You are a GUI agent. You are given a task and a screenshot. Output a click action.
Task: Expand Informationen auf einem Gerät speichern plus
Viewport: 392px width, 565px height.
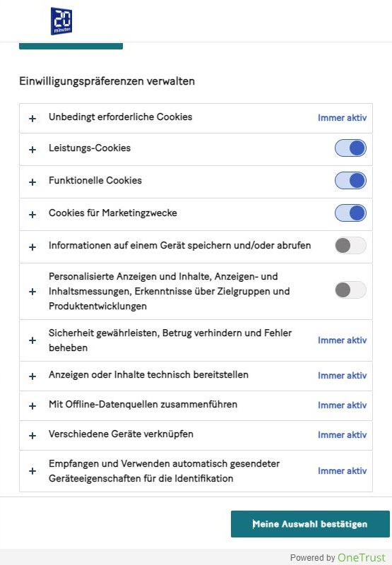32,246
